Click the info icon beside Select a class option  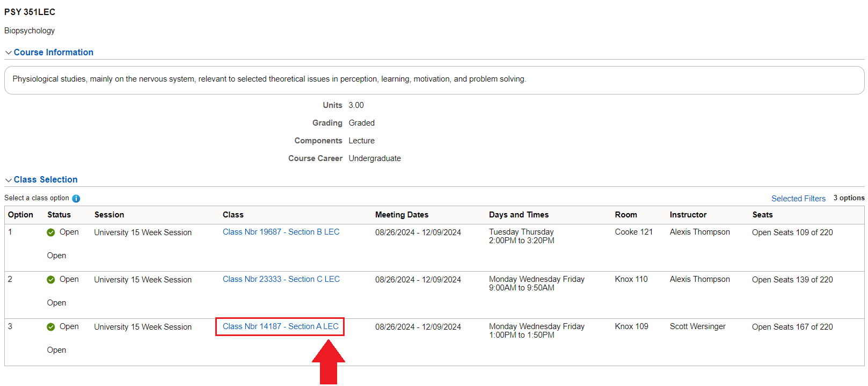click(76, 199)
